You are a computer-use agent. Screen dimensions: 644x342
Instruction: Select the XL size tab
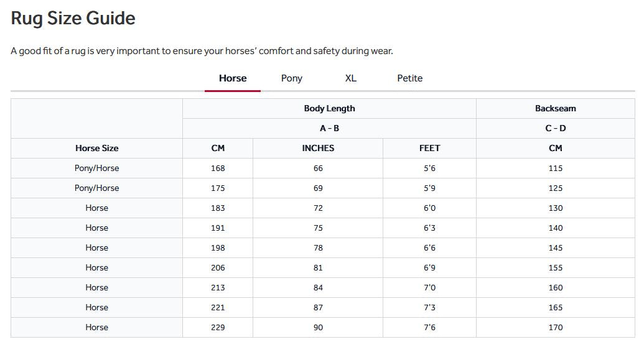click(x=351, y=78)
